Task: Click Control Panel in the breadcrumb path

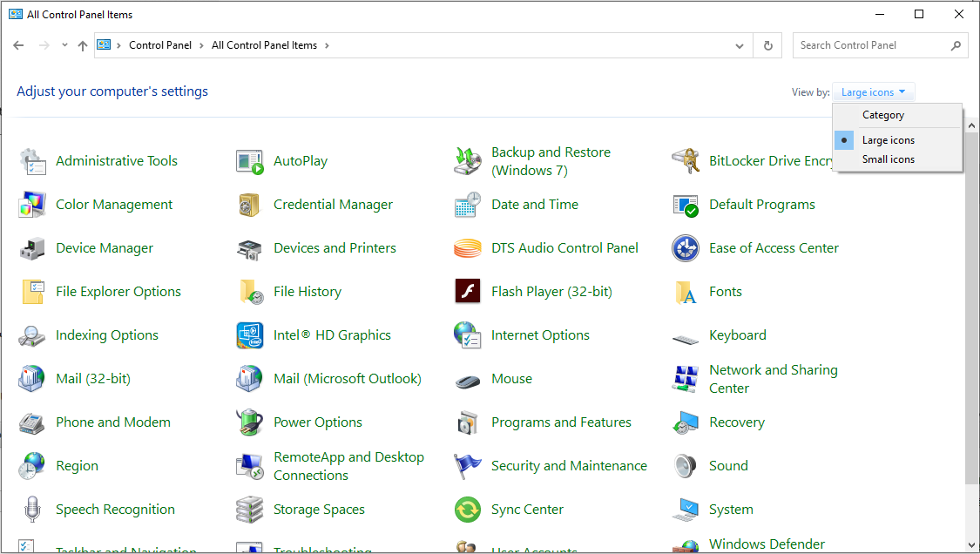Action: [159, 45]
